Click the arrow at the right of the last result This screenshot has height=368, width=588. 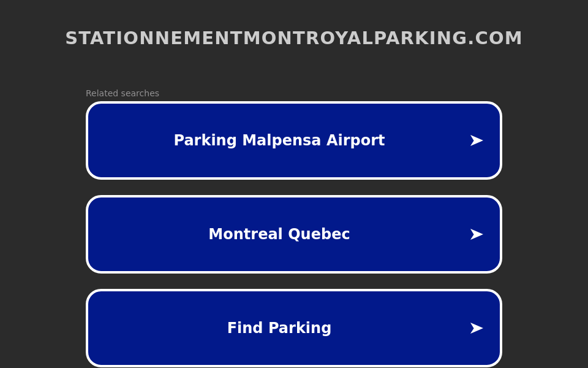[x=477, y=328]
